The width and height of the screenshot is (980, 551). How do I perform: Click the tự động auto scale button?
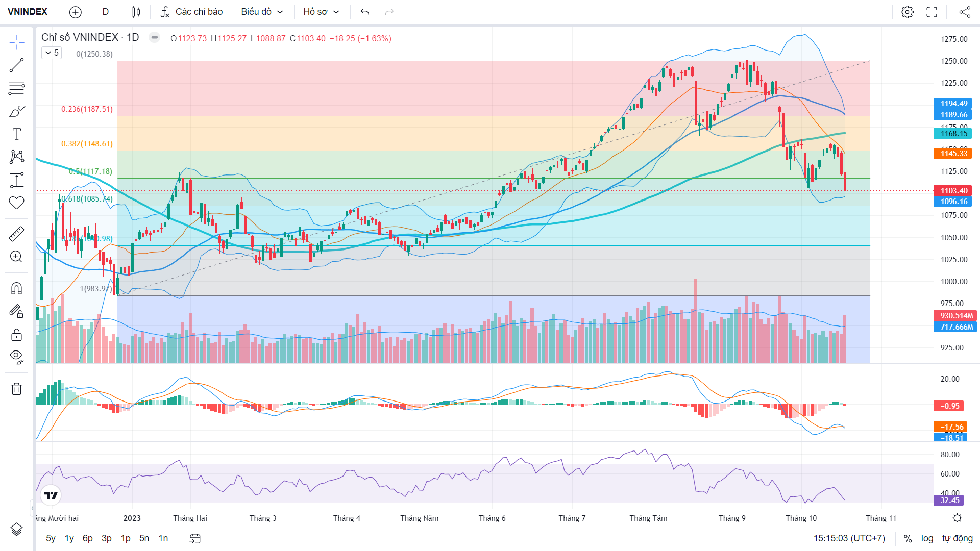pos(958,538)
